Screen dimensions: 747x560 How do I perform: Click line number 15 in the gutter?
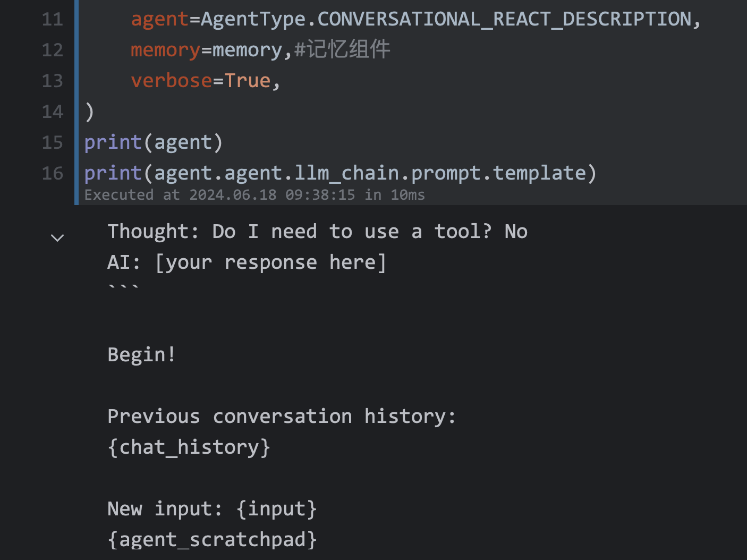click(x=52, y=143)
